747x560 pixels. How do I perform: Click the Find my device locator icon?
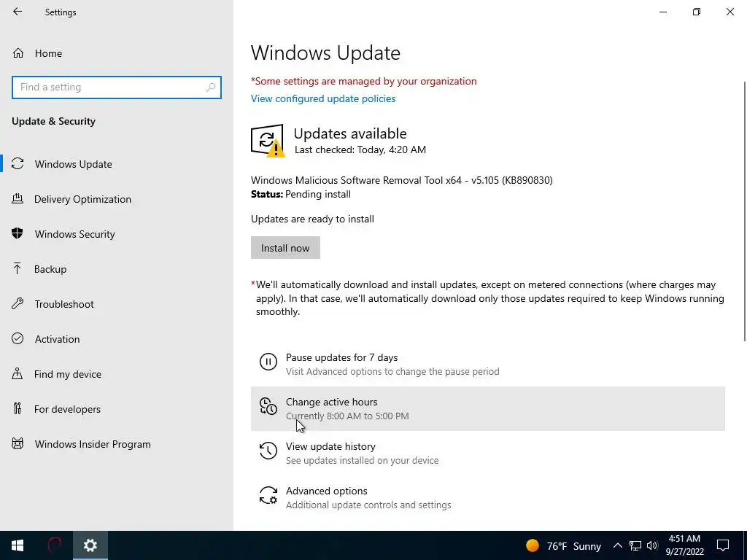[x=18, y=374]
